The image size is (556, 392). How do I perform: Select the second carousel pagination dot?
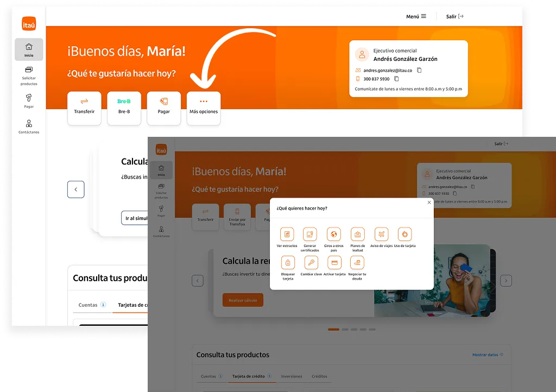click(345, 329)
